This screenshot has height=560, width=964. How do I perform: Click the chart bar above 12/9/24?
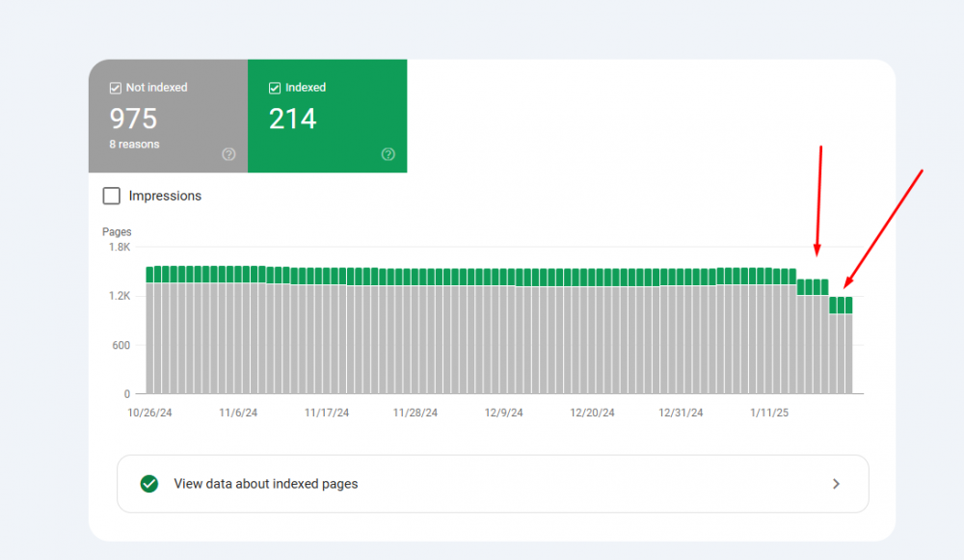coord(503,328)
